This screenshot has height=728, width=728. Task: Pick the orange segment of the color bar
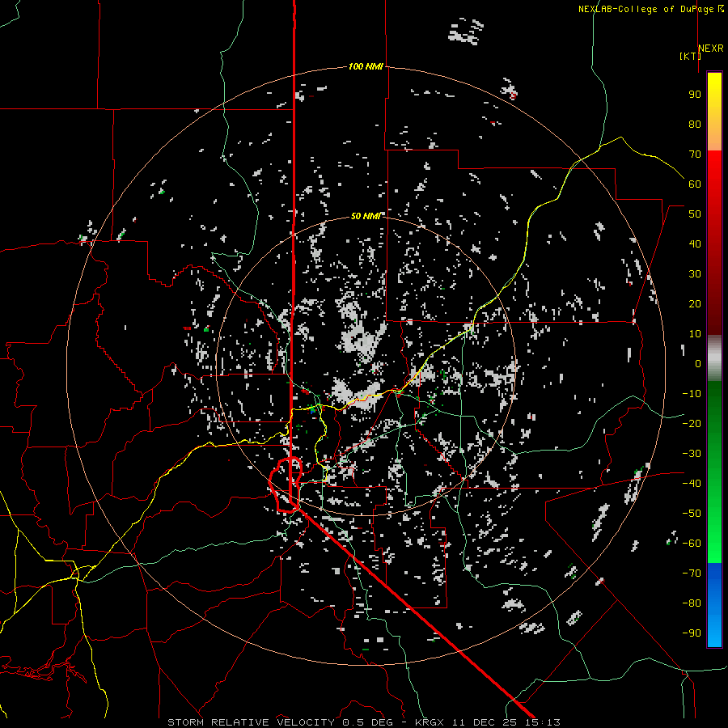[x=714, y=134]
